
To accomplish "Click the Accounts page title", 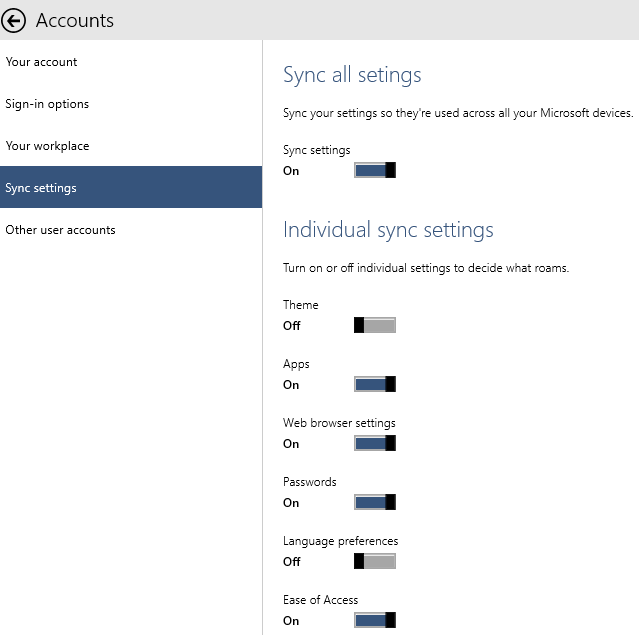I will click(75, 20).
